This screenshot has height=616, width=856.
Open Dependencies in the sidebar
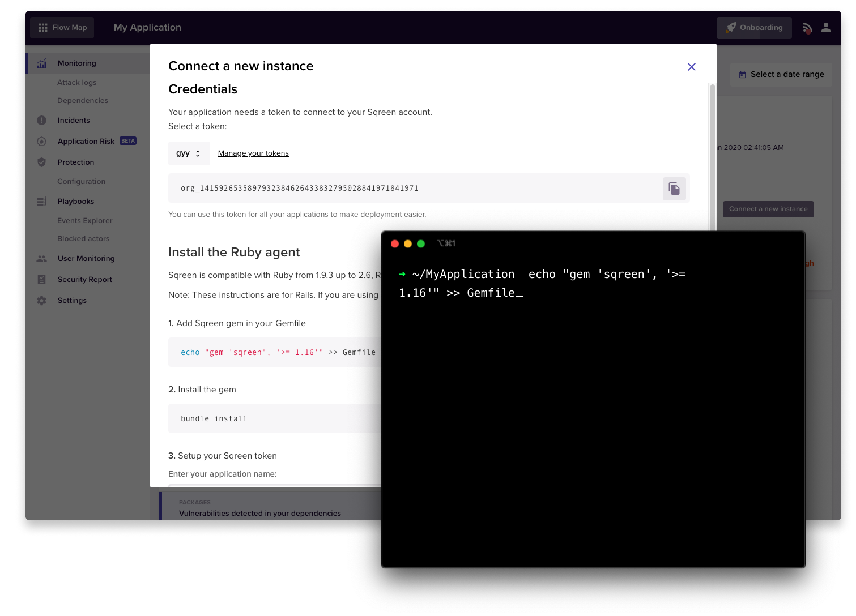click(83, 101)
